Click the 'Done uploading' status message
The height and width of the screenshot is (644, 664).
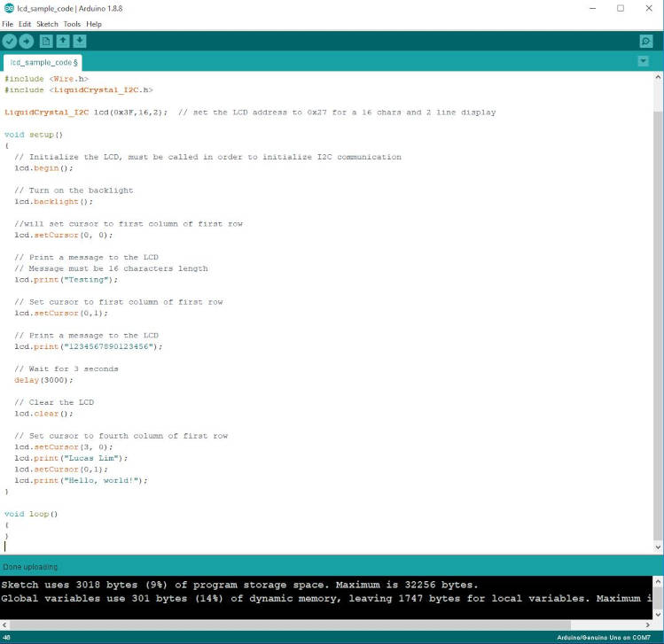30,567
